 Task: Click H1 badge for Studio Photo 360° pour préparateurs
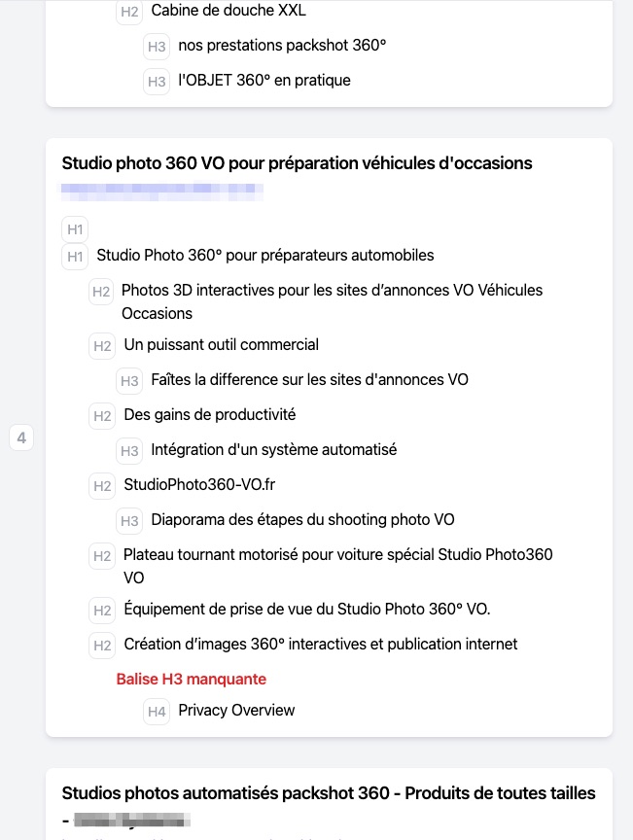coord(75,257)
